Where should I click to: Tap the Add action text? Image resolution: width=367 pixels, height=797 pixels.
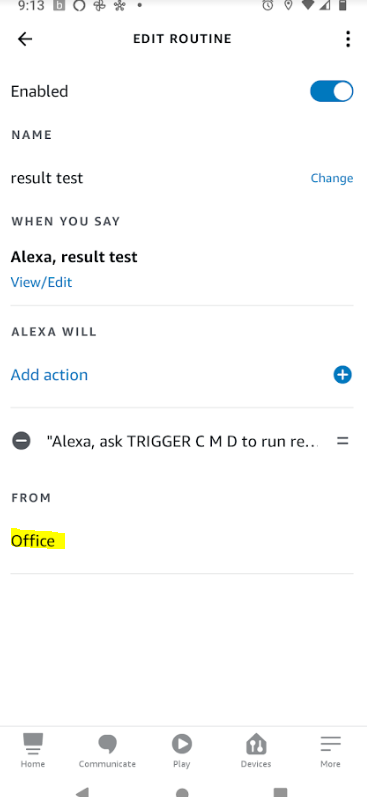click(x=49, y=375)
